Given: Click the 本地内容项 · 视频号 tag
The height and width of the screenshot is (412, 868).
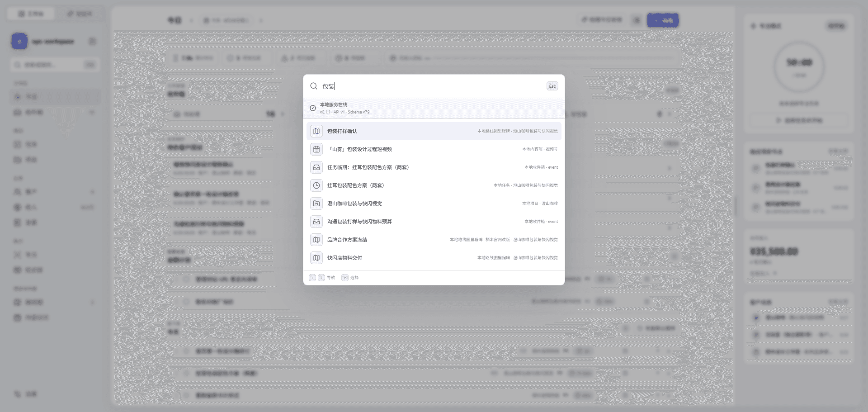Looking at the screenshot, I should 540,149.
